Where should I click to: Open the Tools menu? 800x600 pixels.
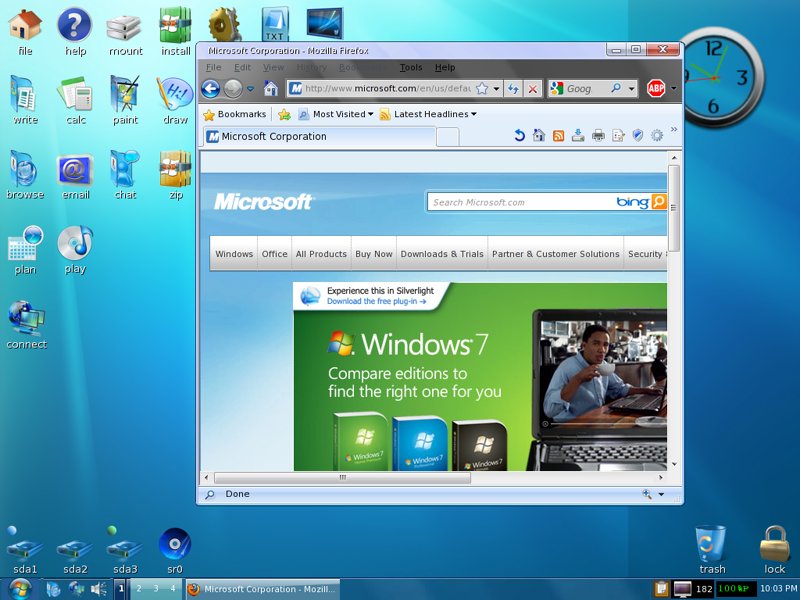(x=411, y=67)
